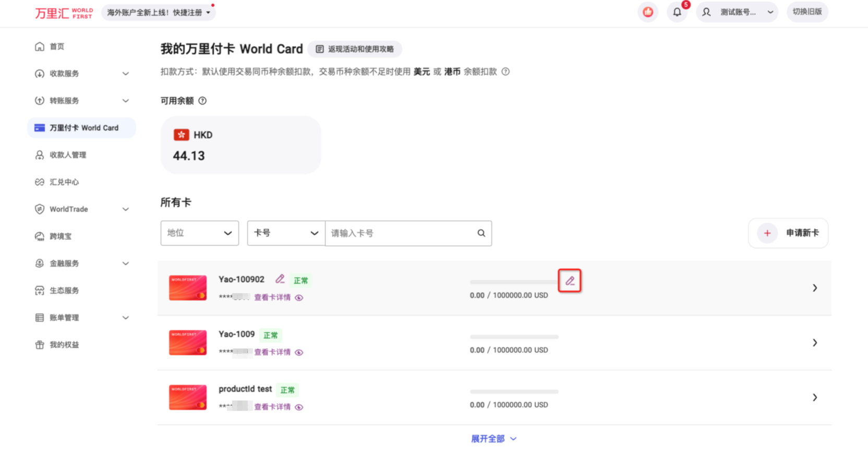Image resolution: width=868 pixels, height=460 pixels.
Task: Open 汇兑中心 in the sidebar
Action: (x=64, y=182)
